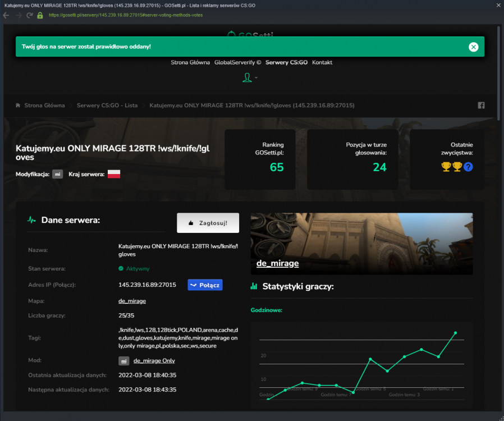
Task: Click the bar chart icon by Statystyki graczy
Action: pyautogui.click(x=254, y=286)
